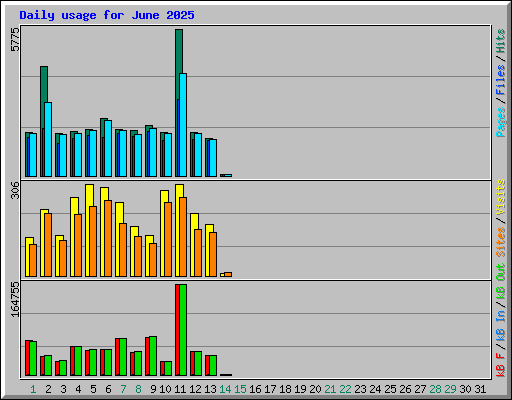Screen dimensions: 512x400
Task: Click the 306 visits axis value
Action: click(x=15, y=190)
